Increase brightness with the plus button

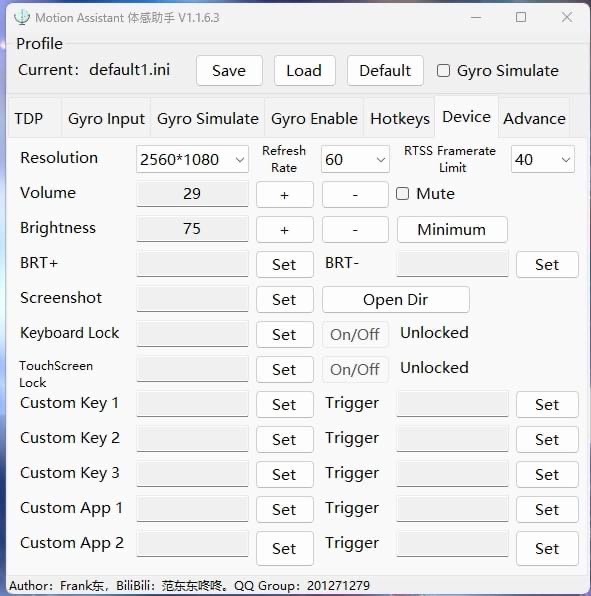pos(285,230)
